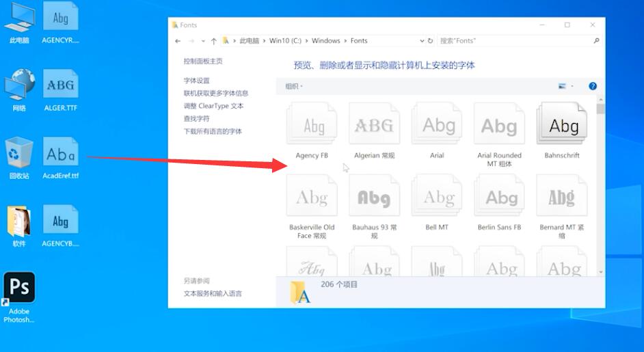Screen dimensions: 644x352
Task: Click Windows breadcrumb segment
Action: coord(325,40)
